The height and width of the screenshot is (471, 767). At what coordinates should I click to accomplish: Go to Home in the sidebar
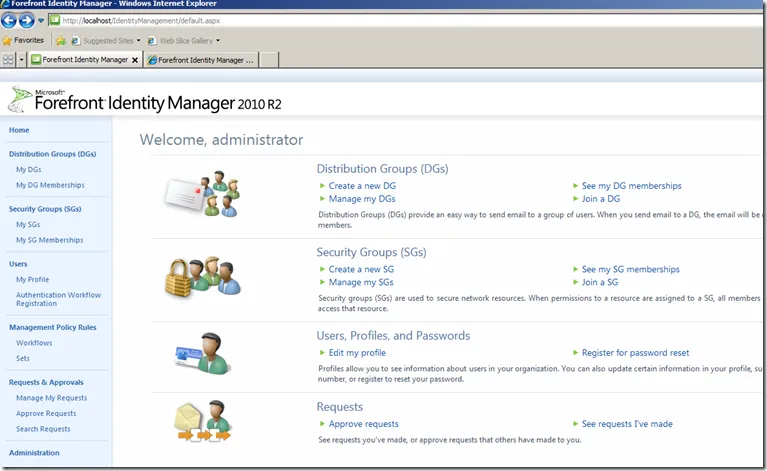pos(19,130)
